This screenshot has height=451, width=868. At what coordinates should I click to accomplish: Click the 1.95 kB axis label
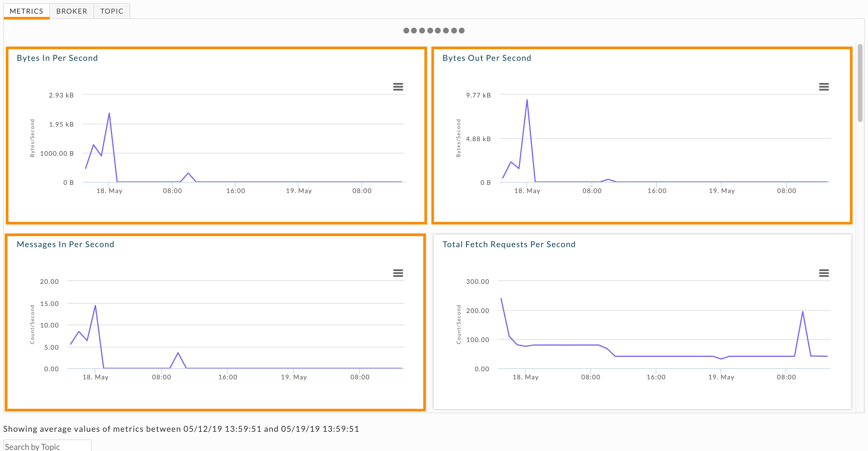pos(61,124)
